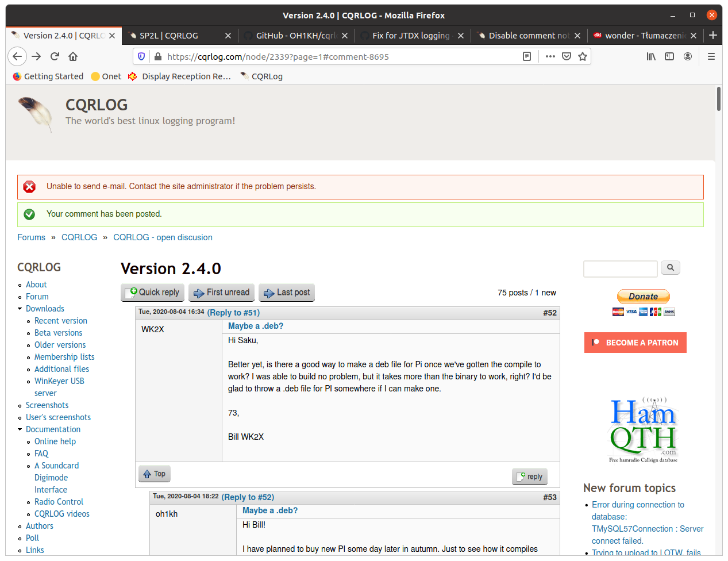Open Display Reception Reports bookmark

pyautogui.click(x=180, y=76)
